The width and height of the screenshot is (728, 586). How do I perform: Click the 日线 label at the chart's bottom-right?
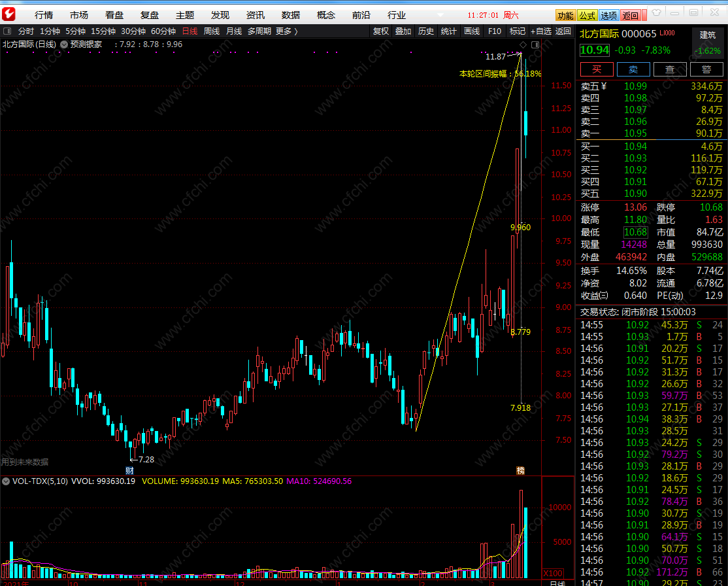[x=557, y=583]
